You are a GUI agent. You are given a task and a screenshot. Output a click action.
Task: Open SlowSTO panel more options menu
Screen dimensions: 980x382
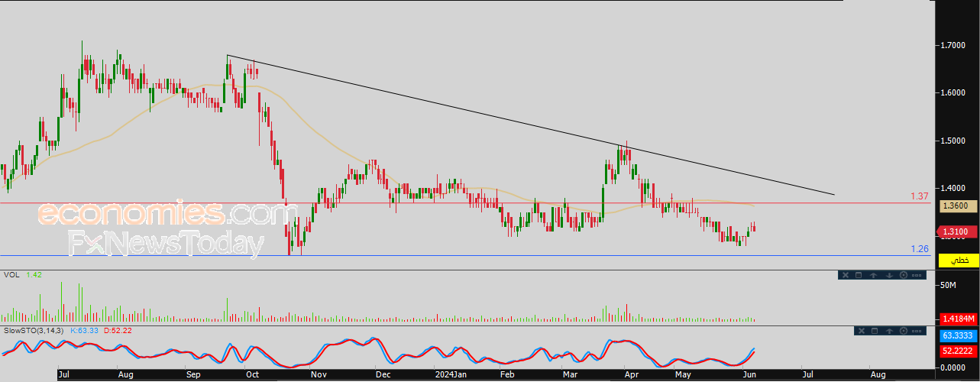pyautogui.click(x=917, y=331)
